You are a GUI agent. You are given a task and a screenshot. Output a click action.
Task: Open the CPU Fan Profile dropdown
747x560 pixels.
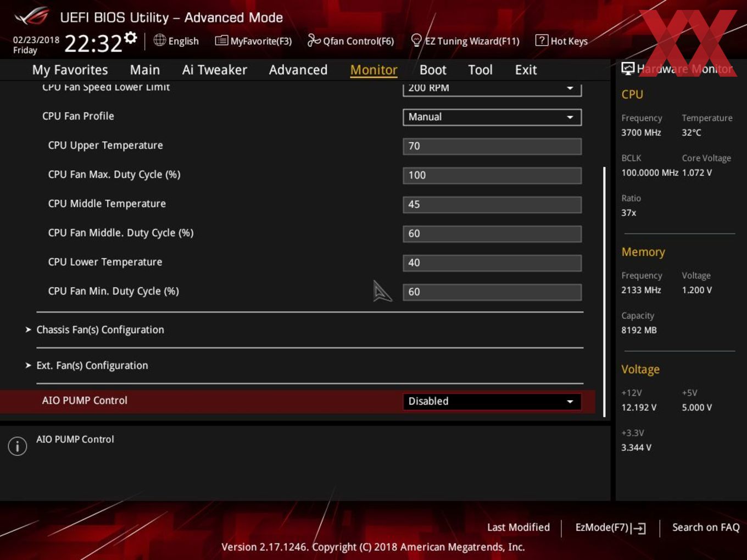pyautogui.click(x=492, y=117)
